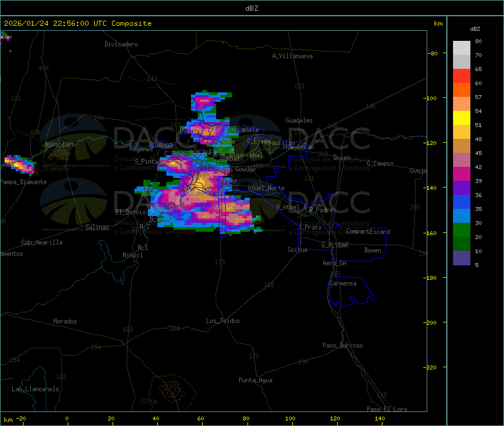The width and height of the screenshot is (504, 426).
Task: Click the Guadales location label
Action: [299, 120]
